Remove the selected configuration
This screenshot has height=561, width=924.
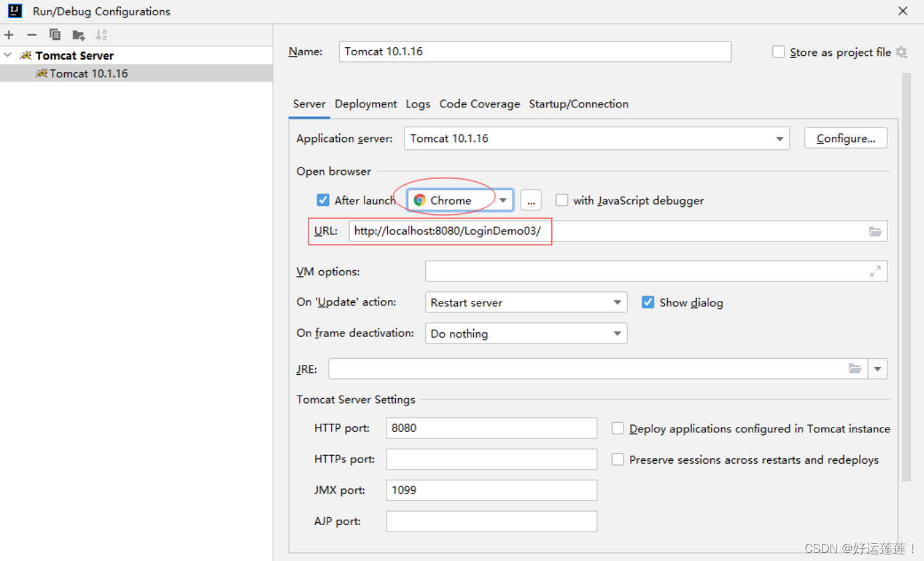coord(31,35)
